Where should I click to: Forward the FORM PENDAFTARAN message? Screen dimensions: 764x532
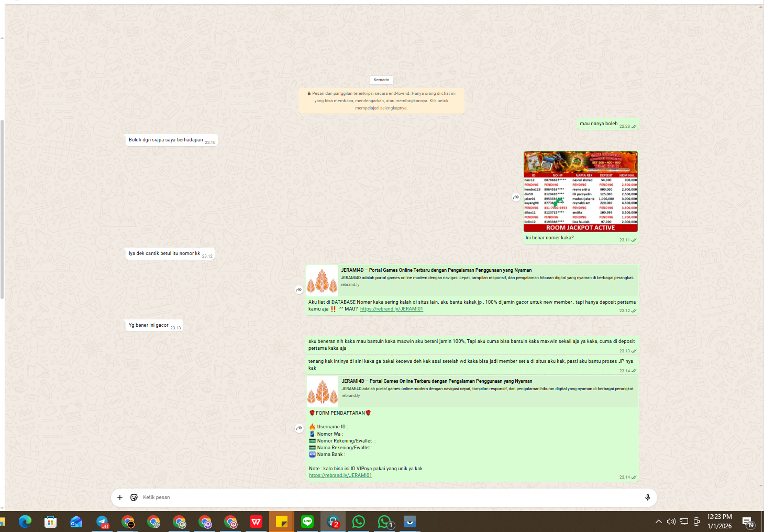pos(299,428)
